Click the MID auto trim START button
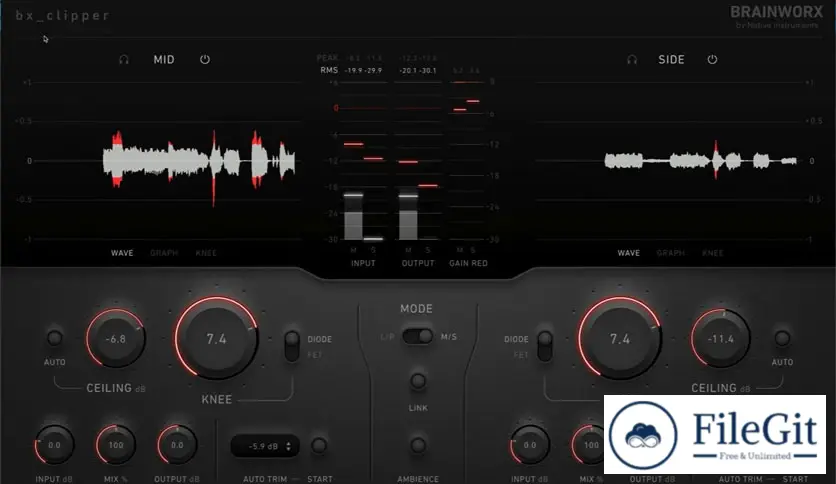This screenshot has height=484, width=836. [x=319, y=445]
